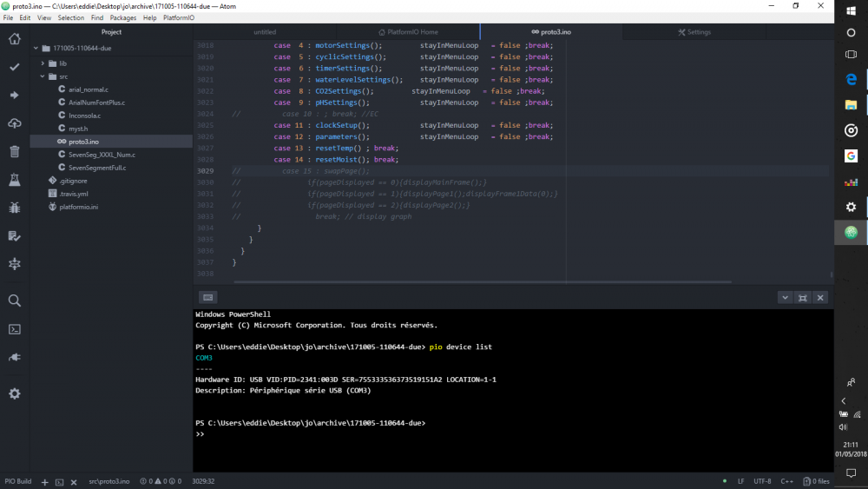868x489 pixels.
Task: Open Atom settings gear in left toolbar
Action: coord(15,393)
